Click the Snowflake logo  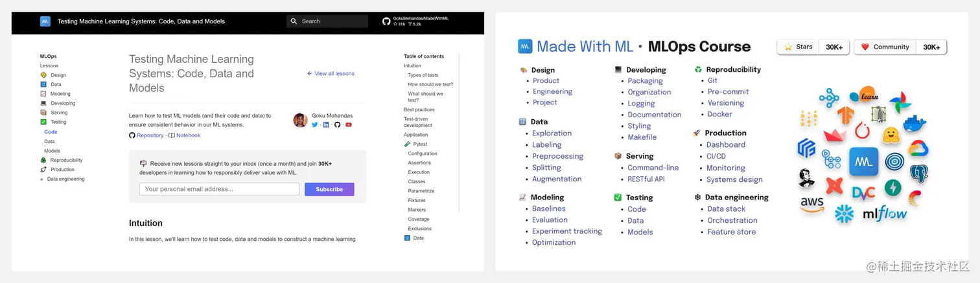tap(844, 214)
